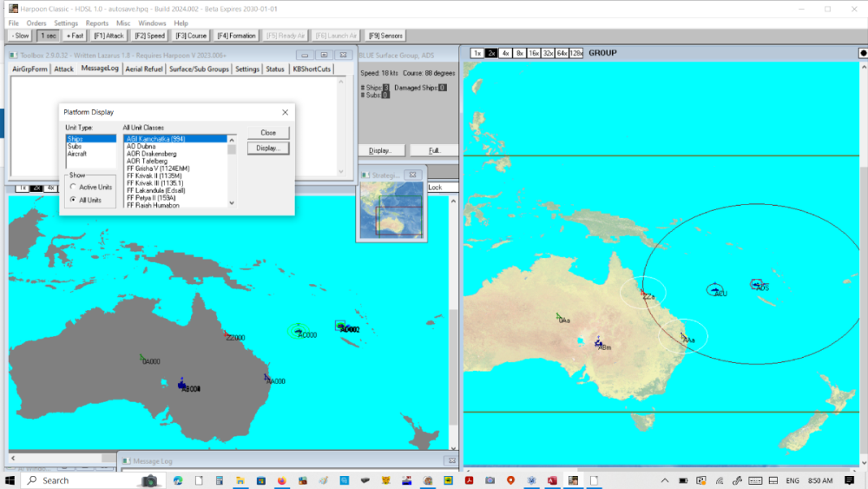Viewport: 868px width, 489px height.
Task: Select the AB000 unit on left map
Action: pyautogui.click(x=182, y=384)
